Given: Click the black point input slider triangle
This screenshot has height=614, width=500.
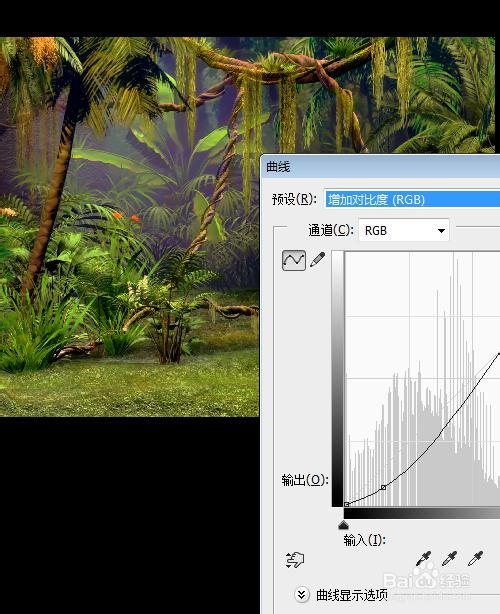Looking at the screenshot, I should pyautogui.click(x=343, y=525).
